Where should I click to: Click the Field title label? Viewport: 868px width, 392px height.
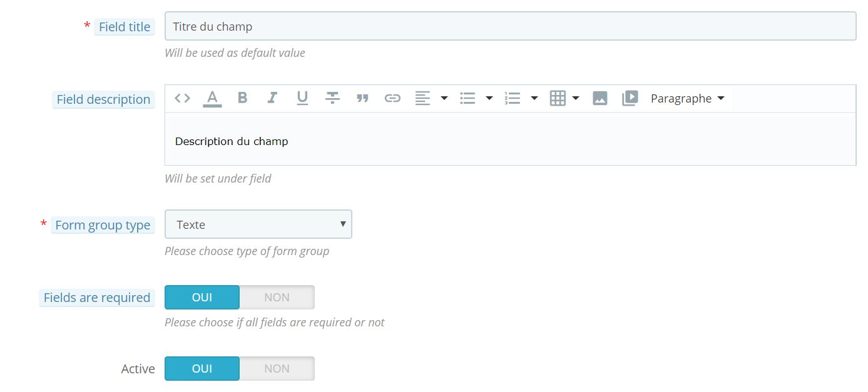pos(124,26)
